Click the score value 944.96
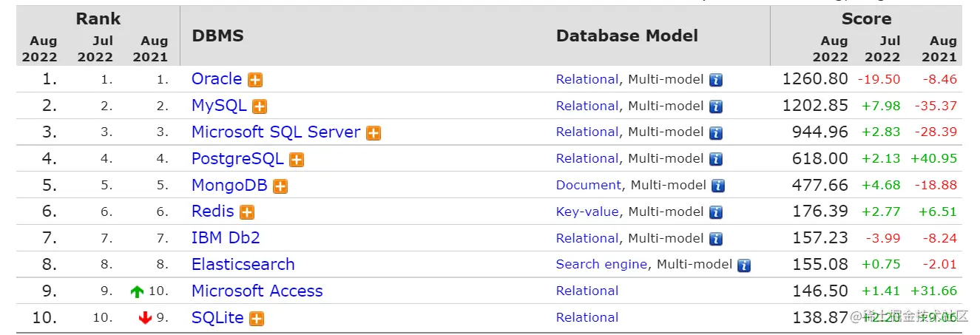This screenshot has width=980, height=335. click(821, 132)
